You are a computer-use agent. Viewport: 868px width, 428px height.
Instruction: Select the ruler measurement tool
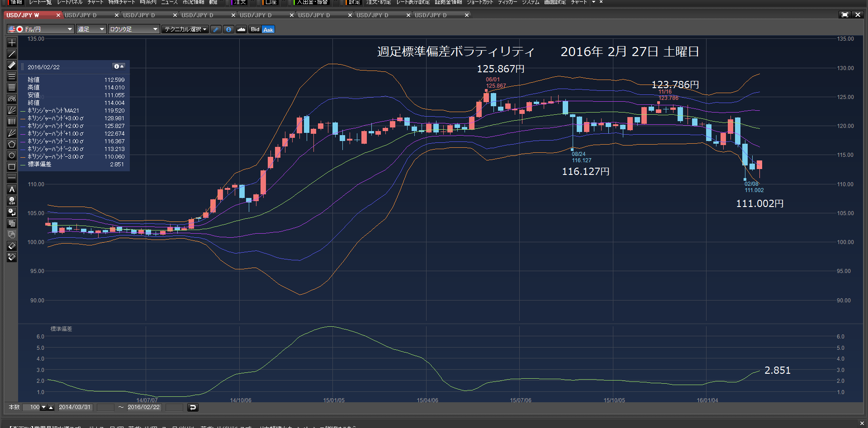[12, 65]
